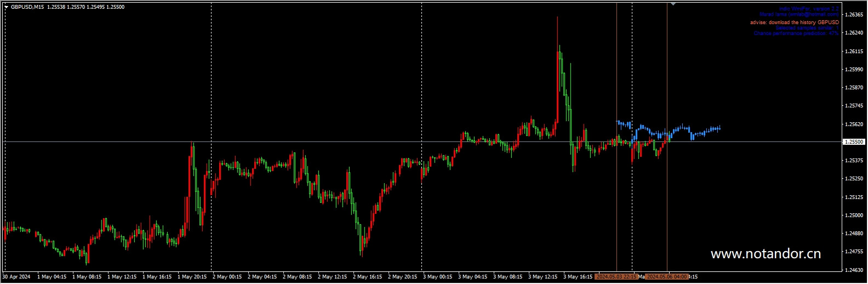Click the 1.24755 price scale label
Image resolution: width=868 pixels, height=284 pixels.
point(855,252)
